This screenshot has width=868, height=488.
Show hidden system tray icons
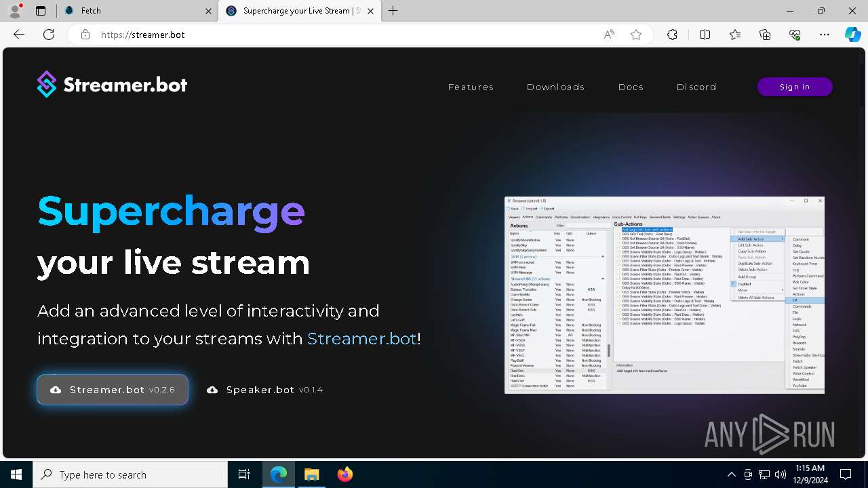coord(731,474)
